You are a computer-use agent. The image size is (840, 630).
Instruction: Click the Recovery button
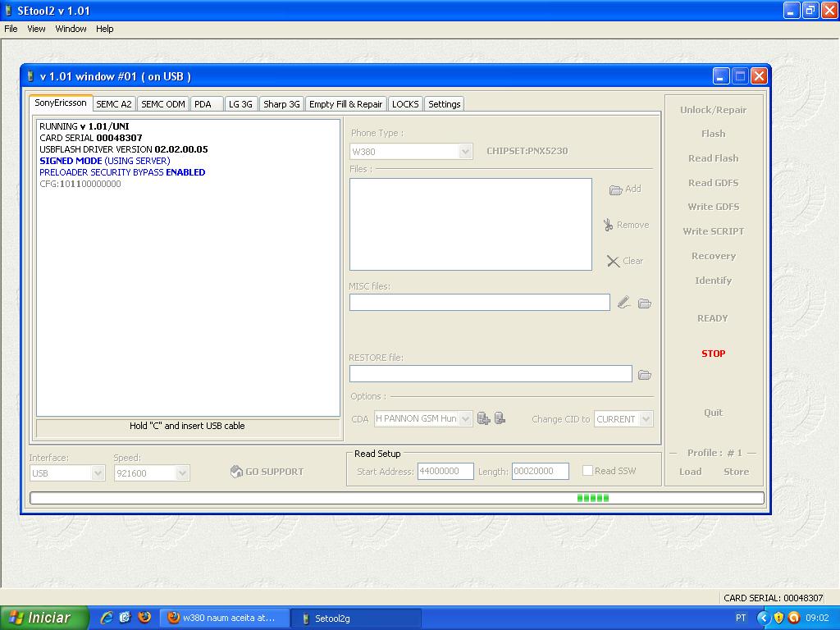[713, 256]
